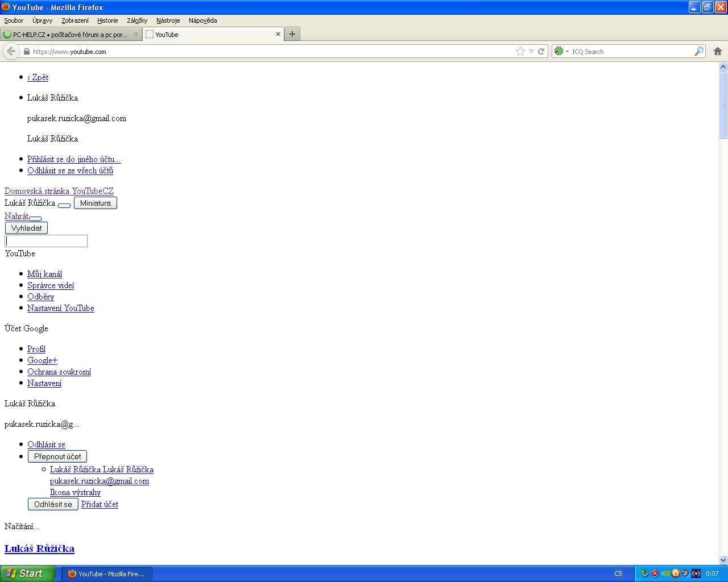Image resolution: width=728 pixels, height=582 pixels.
Task: Open the Windows Start menu
Action: click(28, 573)
